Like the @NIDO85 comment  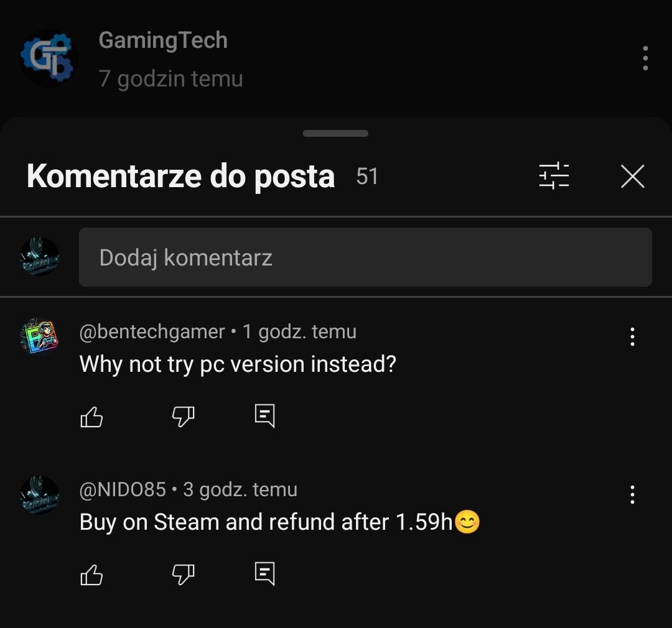91,574
